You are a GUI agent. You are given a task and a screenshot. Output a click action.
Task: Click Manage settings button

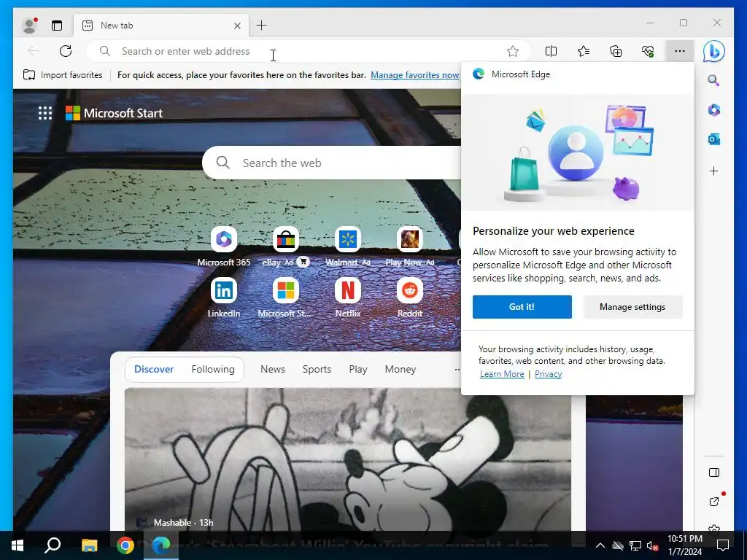(x=632, y=307)
